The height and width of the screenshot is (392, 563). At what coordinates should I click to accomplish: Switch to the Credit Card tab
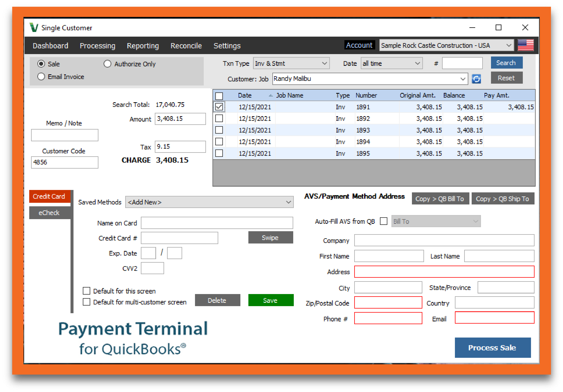(50, 196)
